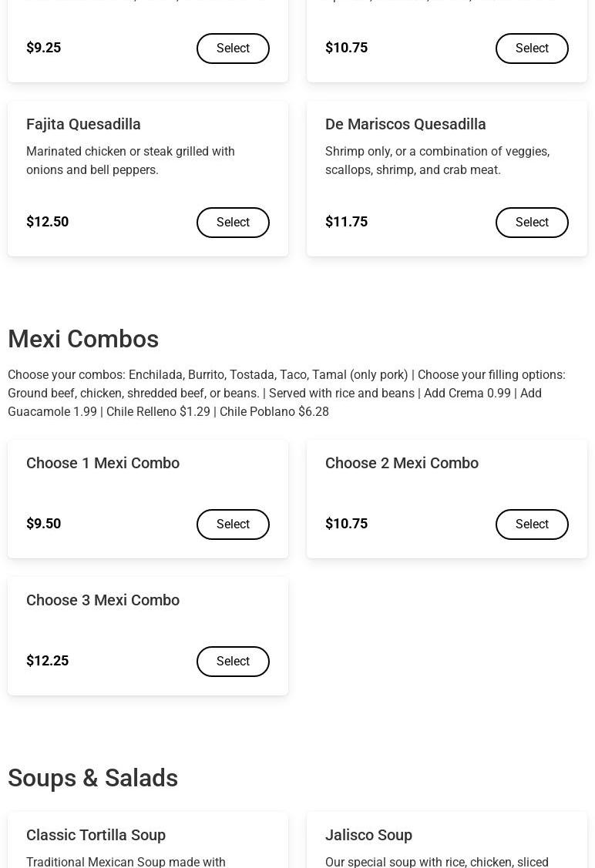
Task: Click the Choose 1 Mexi Combo title
Action: [103, 463]
